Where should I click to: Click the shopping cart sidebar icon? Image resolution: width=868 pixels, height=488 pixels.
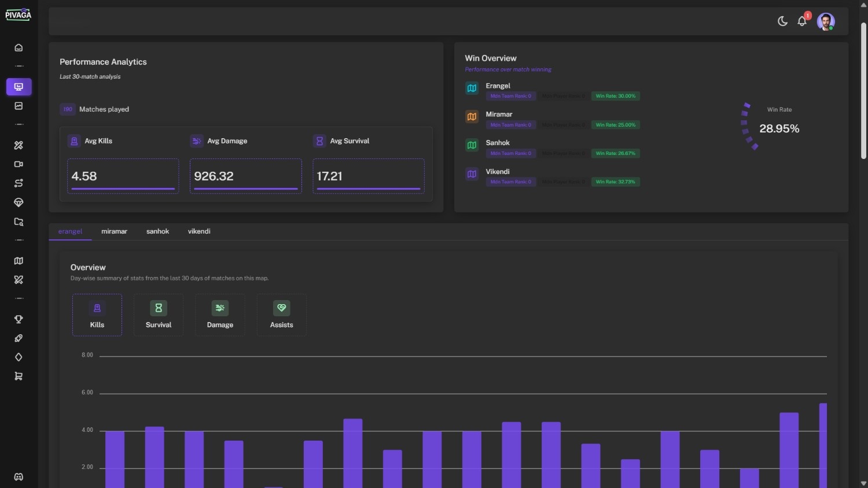pos(19,376)
